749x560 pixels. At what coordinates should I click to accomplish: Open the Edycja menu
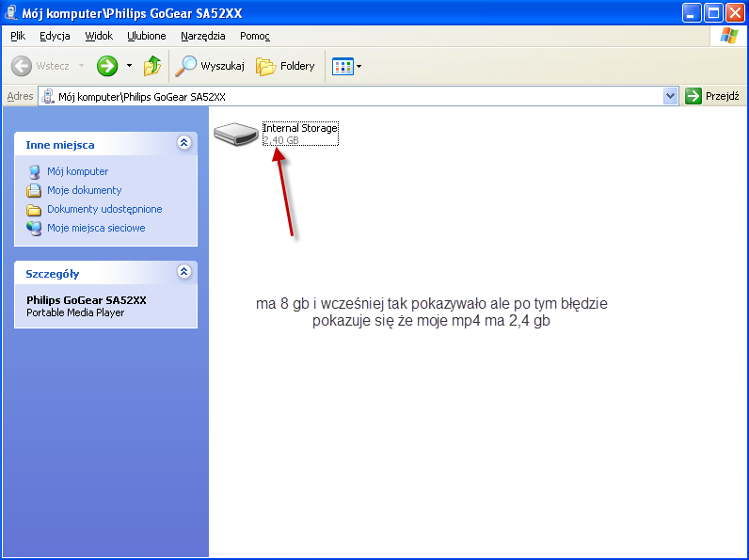tap(55, 36)
